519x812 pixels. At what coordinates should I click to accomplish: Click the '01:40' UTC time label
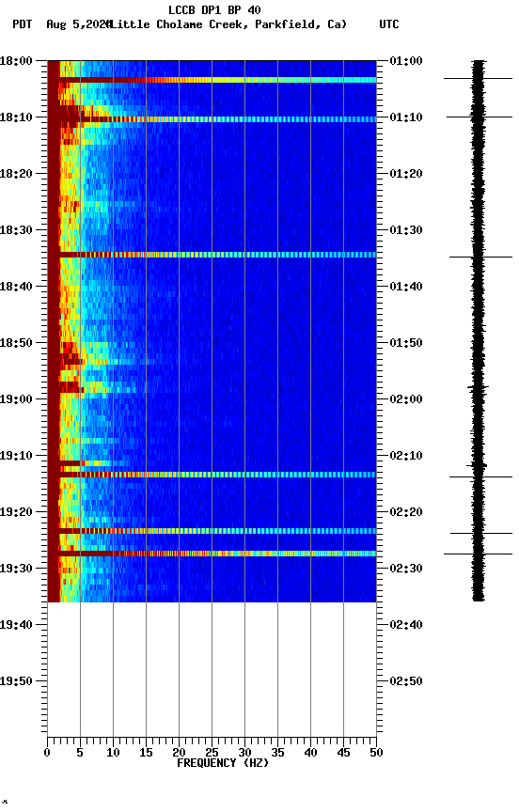[406, 287]
